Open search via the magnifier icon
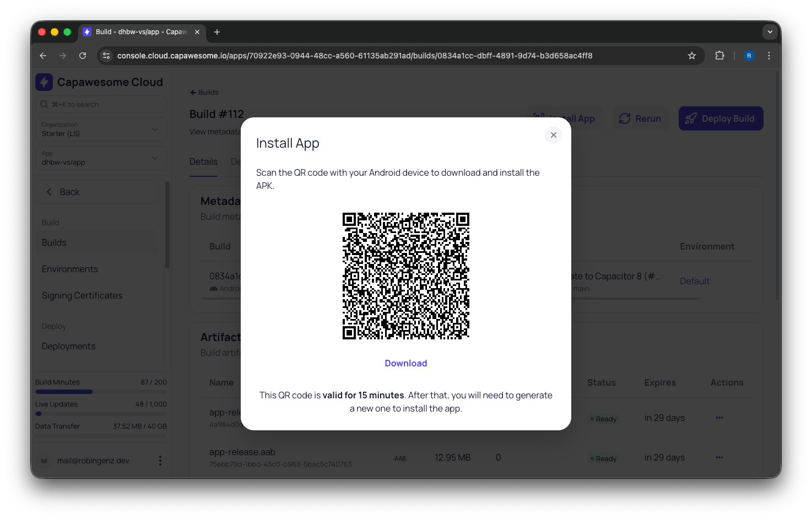This screenshot has width=812, height=519. click(44, 104)
